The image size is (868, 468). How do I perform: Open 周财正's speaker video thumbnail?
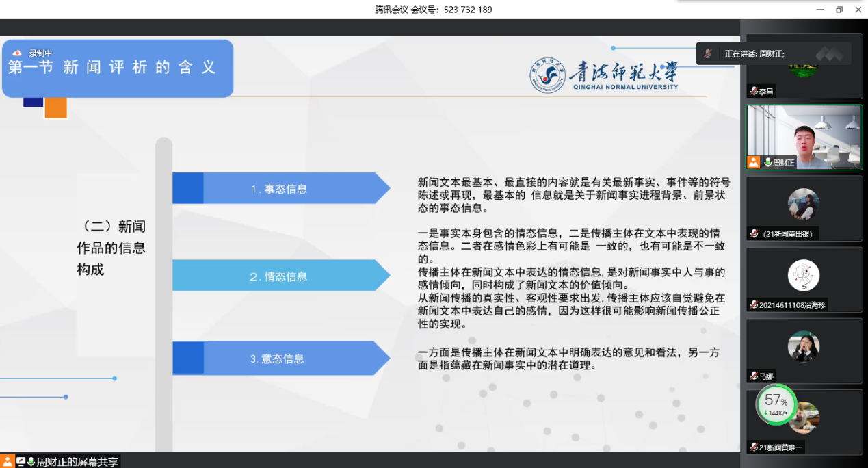pyautogui.click(x=804, y=135)
